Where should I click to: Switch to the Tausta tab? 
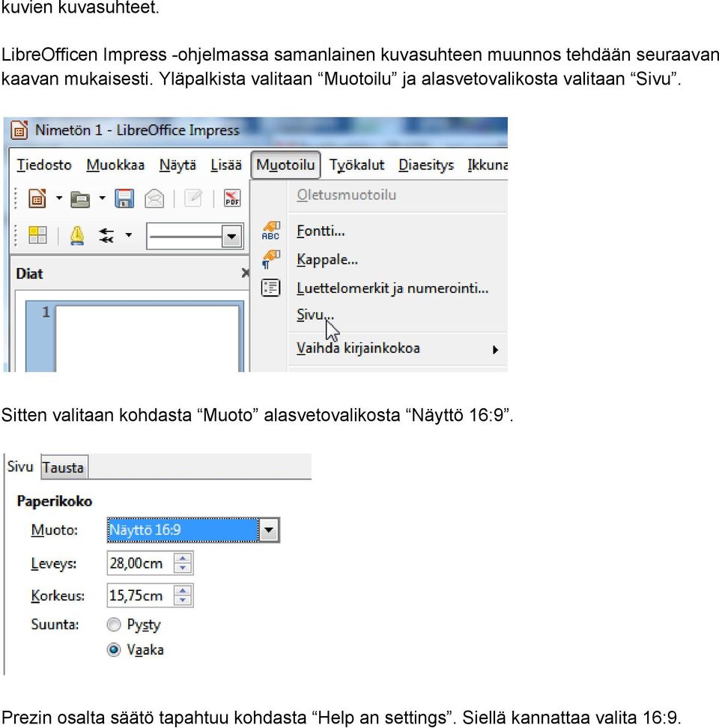click(x=63, y=467)
